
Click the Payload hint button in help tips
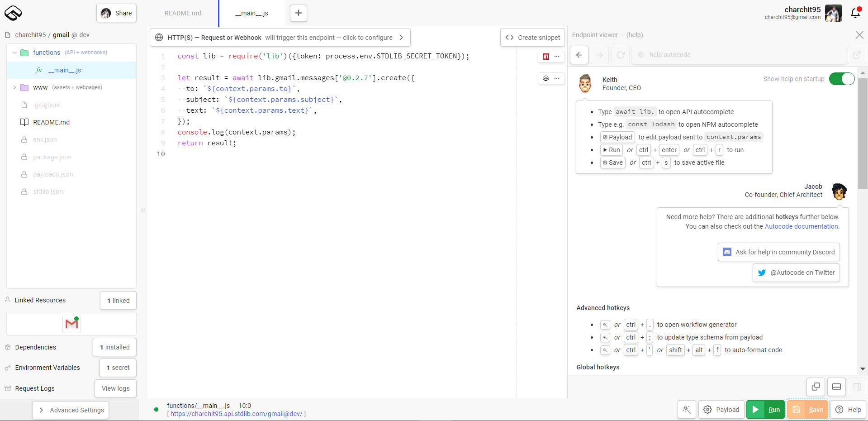click(617, 137)
